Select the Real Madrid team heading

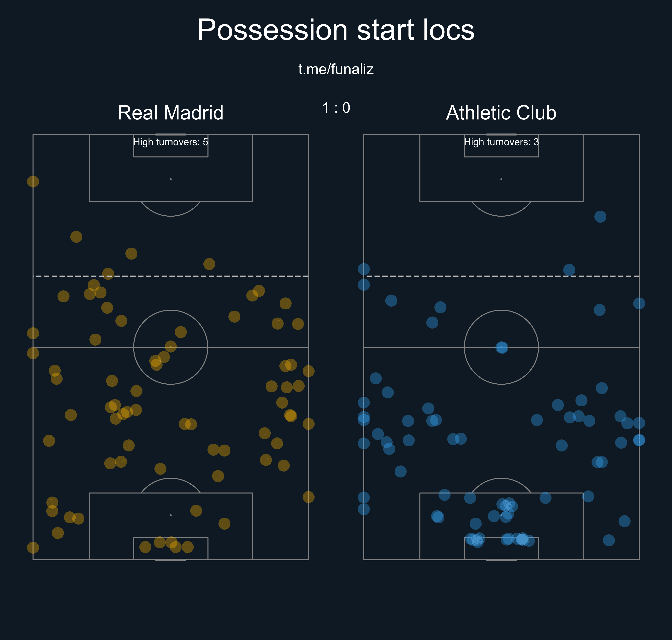pos(170,113)
